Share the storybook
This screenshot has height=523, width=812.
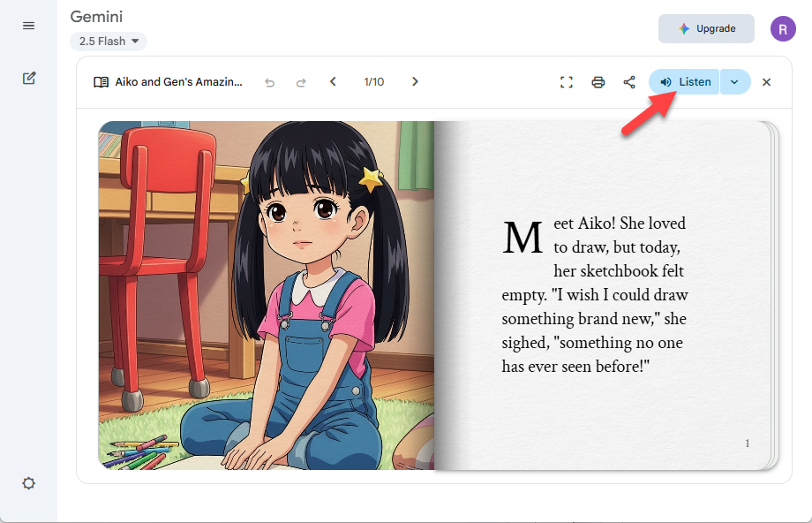[629, 82]
